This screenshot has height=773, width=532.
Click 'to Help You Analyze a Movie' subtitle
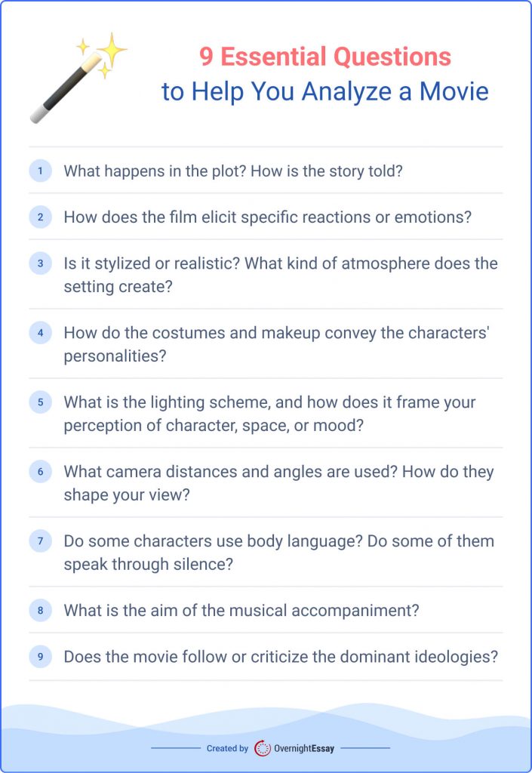(x=325, y=91)
